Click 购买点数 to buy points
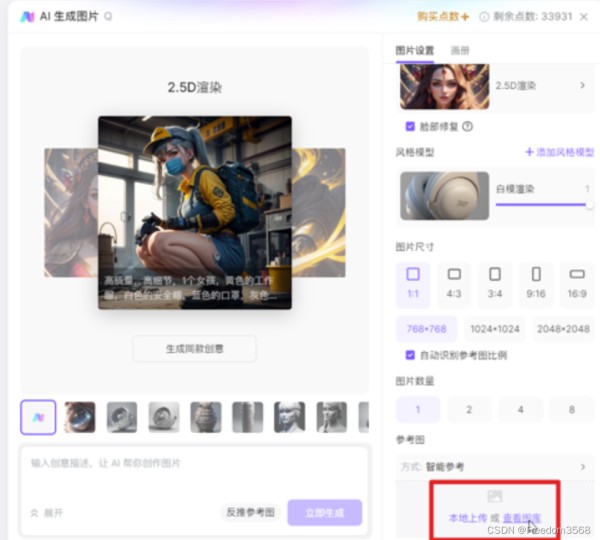Viewport: 600px width, 540px height. (443, 16)
